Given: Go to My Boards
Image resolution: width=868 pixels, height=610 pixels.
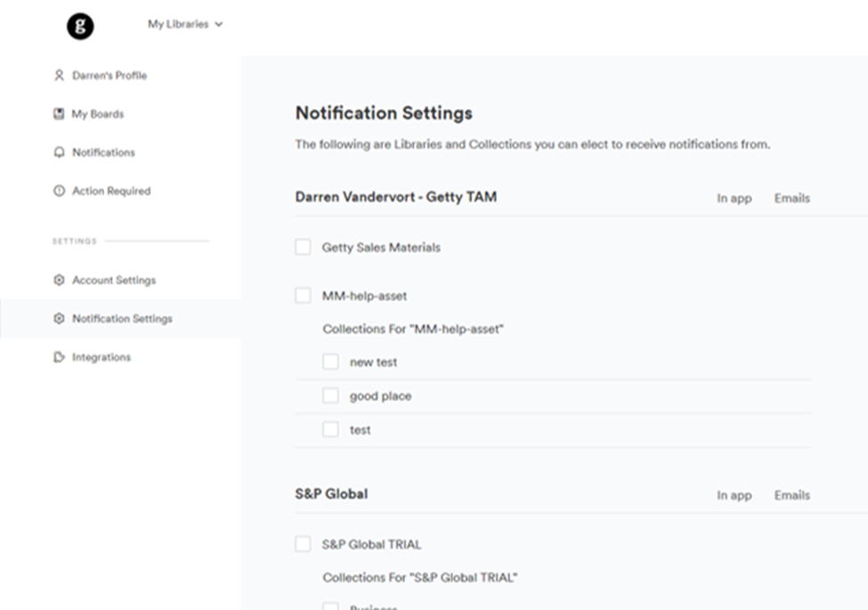Looking at the screenshot, I should 97,114.
